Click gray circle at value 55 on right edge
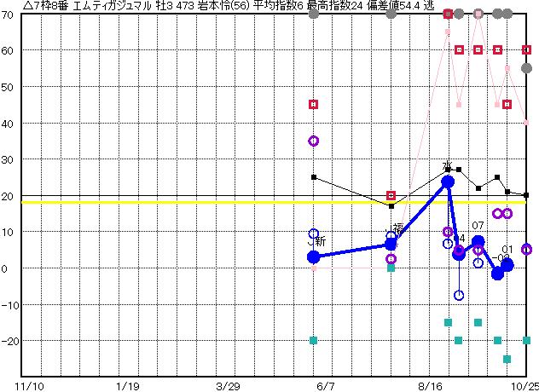 pos(526,68)
